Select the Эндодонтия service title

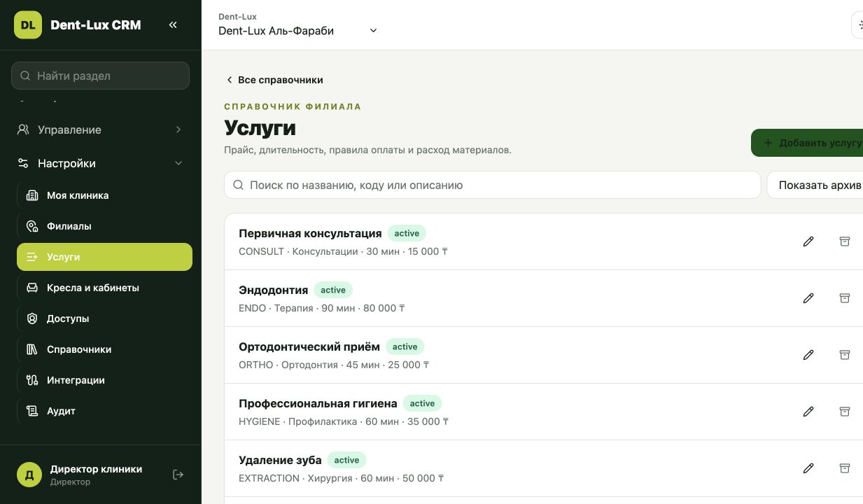pos(273,290)
